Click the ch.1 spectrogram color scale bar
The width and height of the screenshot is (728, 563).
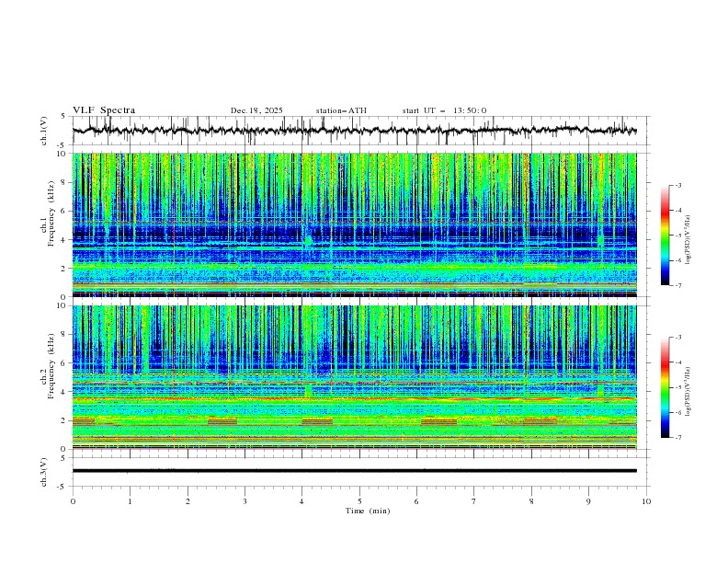coord(665,236)
